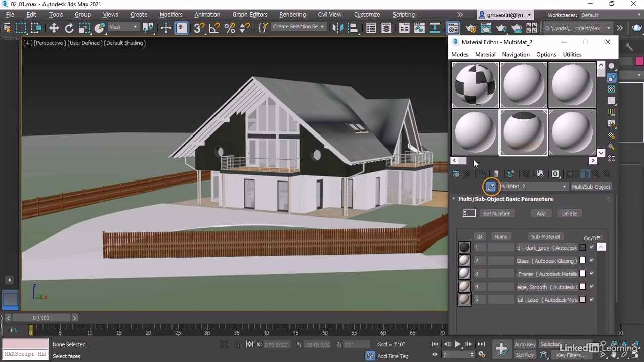This screenshot has height=362, width=644.
Task: Toggle the Angle Snap tool
Action: coord(214,28)
